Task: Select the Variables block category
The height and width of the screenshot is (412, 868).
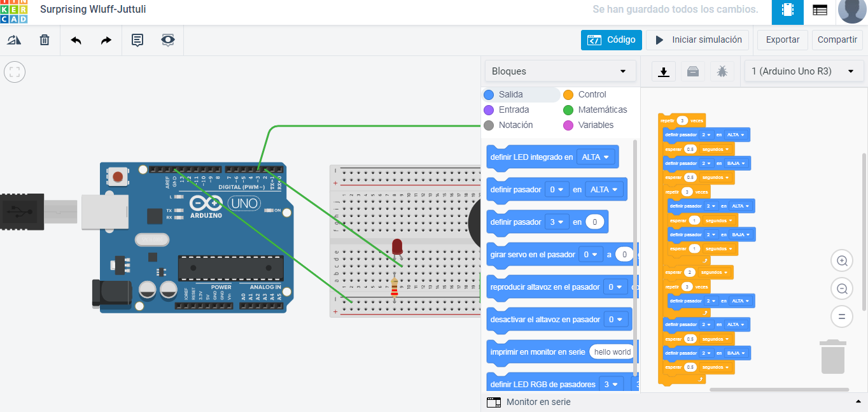Action: (596, 125)
